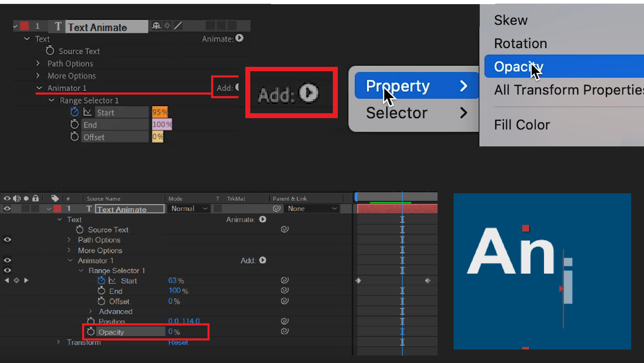Click the End stopwatch in lower timeline

tap(101, 291)
